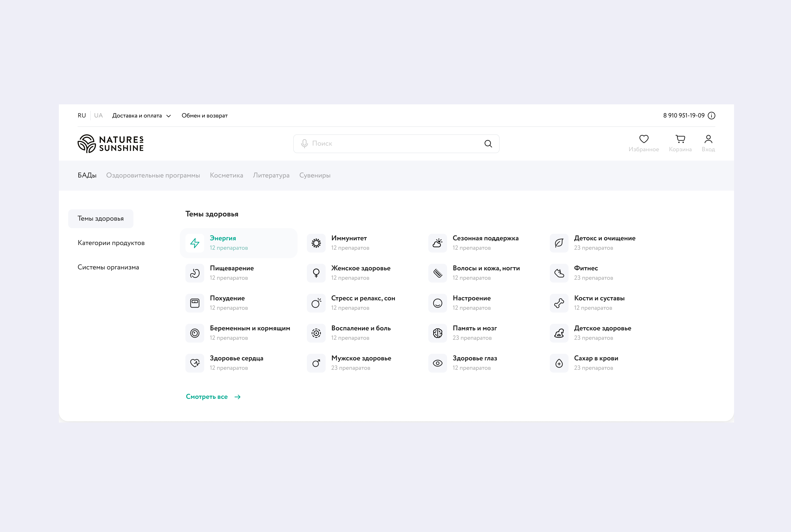Select Категории продуктов sidebar item
791x532 pixels.
pyautogui.click(x=111, y=243)
